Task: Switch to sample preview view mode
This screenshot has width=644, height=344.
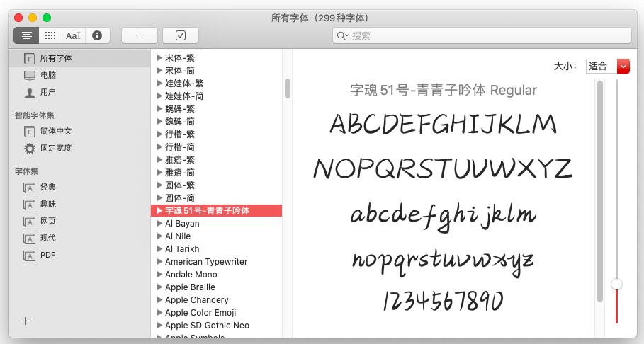Action: click(26, 35)
